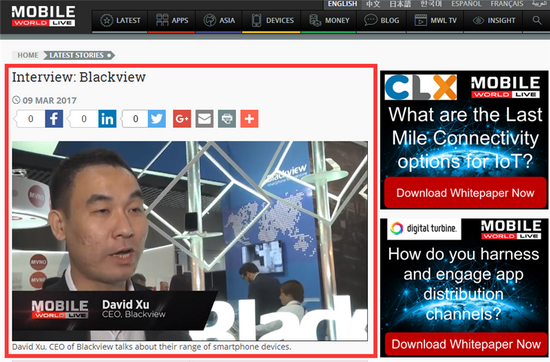Click the LinkedIn share count bubble
The image size is (550, 362).
(x=83, y=119)
